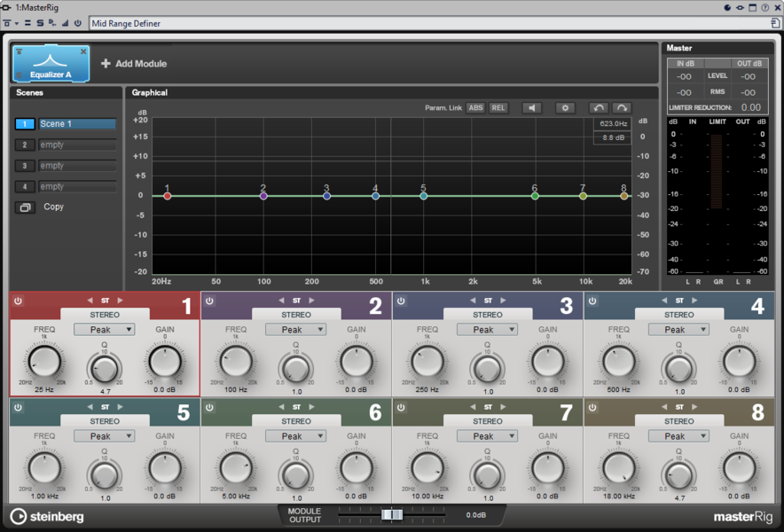Select the STEREO tab of band 4
The width and height of the screenshot is (784, 532).
pos(679,315)
